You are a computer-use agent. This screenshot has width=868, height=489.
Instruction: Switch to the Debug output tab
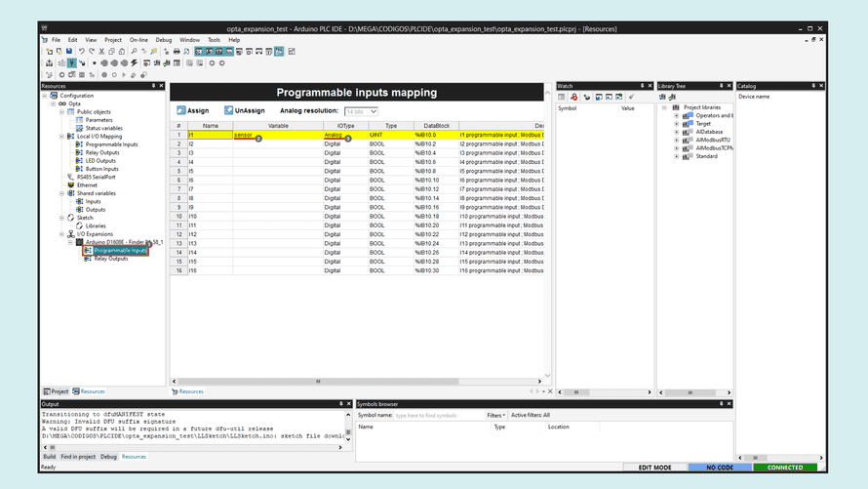[x=108, y=457]
